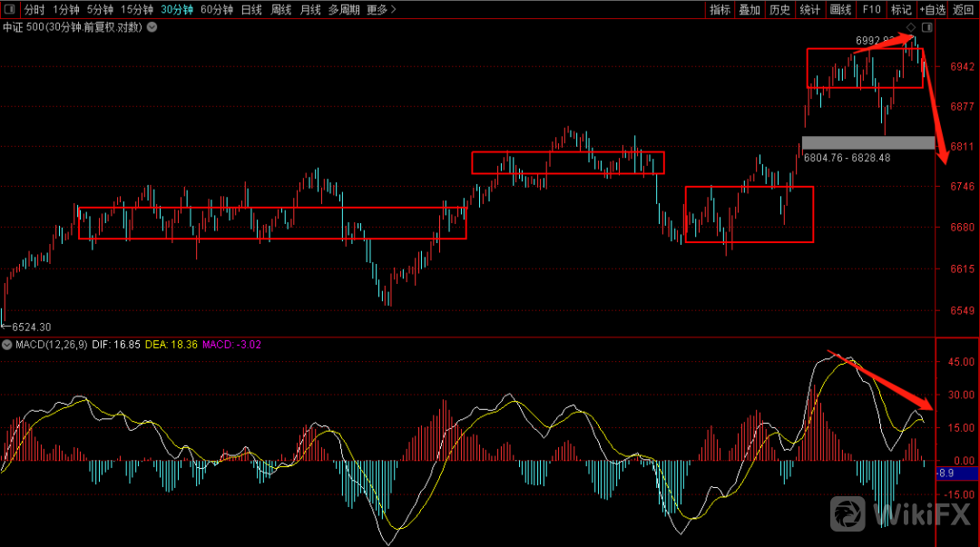Expand 更多 more periods menu
The width and height of the screenshot is (980, 547).
(381, 10)
